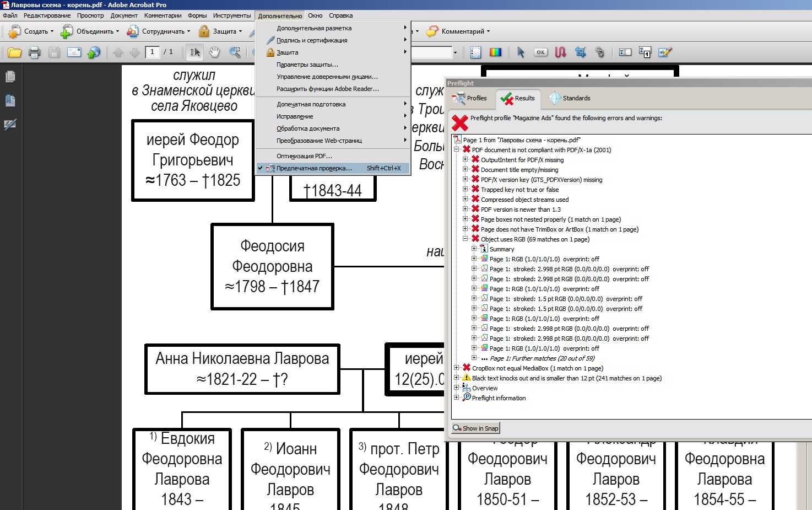
Task: Expand the 'Black text knocks out' warning node
Action: coord(457,378)
